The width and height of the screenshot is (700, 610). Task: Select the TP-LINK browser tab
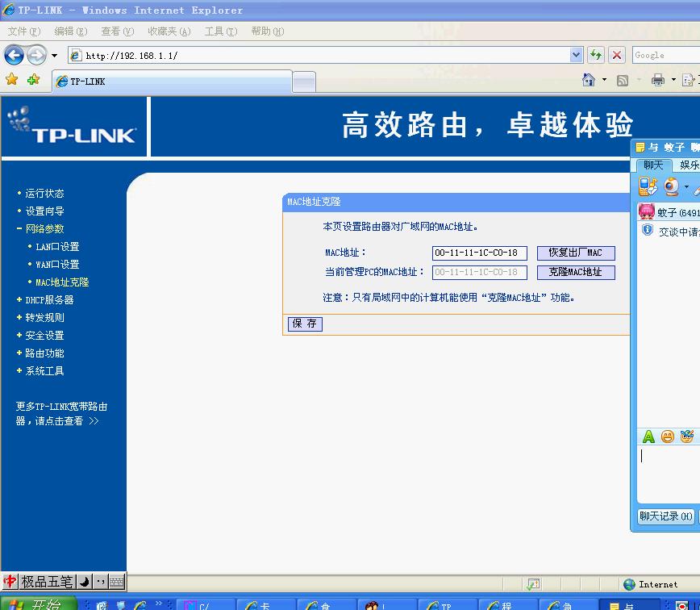coord(173,81)
